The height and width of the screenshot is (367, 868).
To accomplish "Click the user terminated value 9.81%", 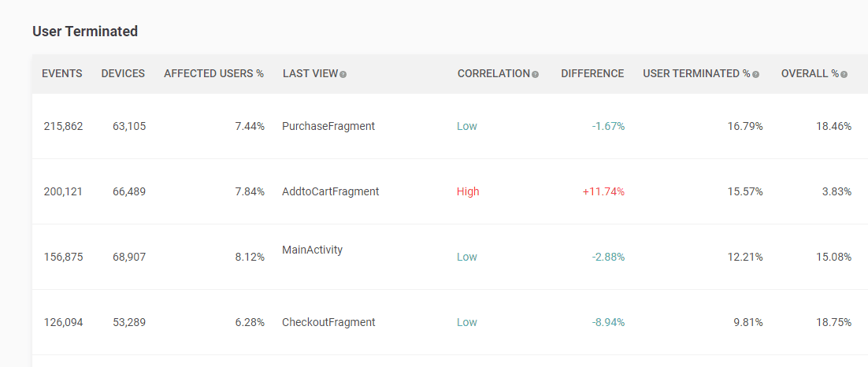I will (747, 322).
